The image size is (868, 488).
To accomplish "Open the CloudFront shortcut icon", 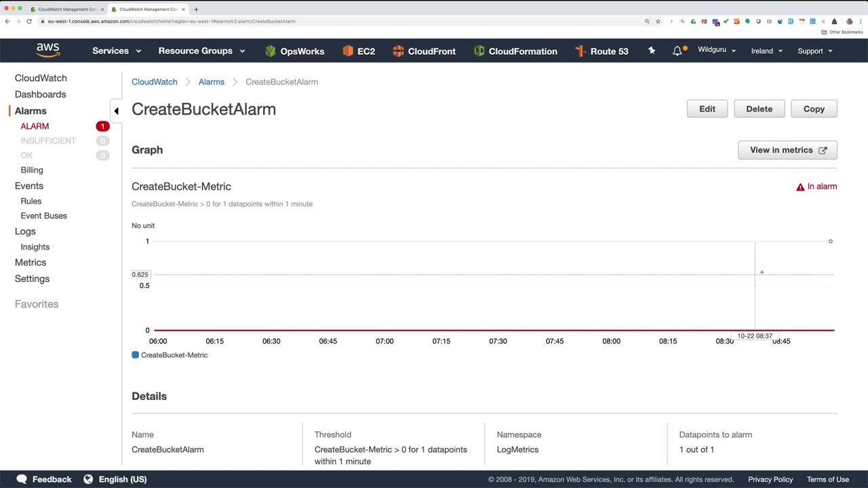I will point(398,51).
